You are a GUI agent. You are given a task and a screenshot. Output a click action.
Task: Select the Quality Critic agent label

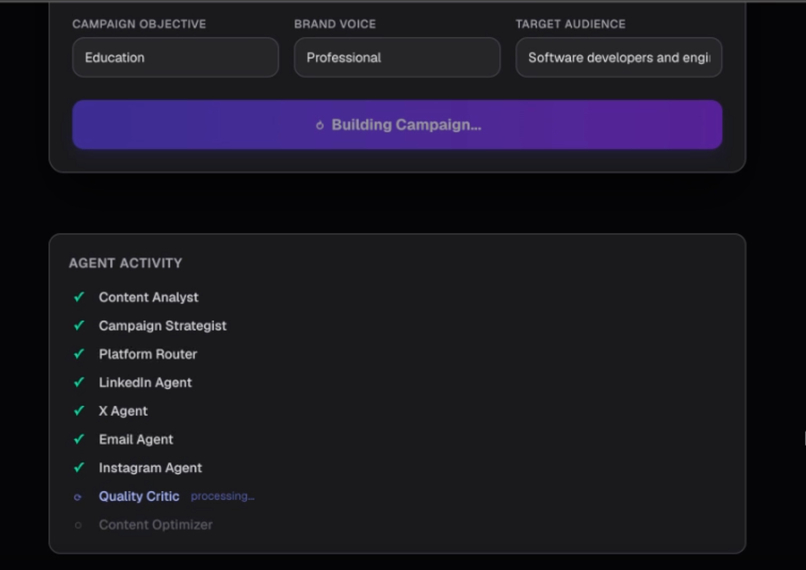pos(139,497)
